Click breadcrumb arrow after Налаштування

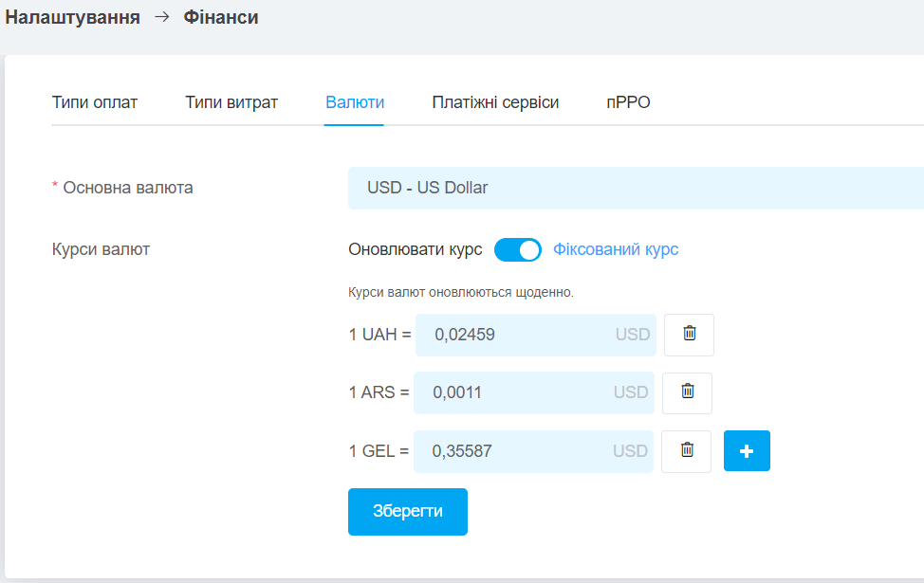tap(162, 17)
